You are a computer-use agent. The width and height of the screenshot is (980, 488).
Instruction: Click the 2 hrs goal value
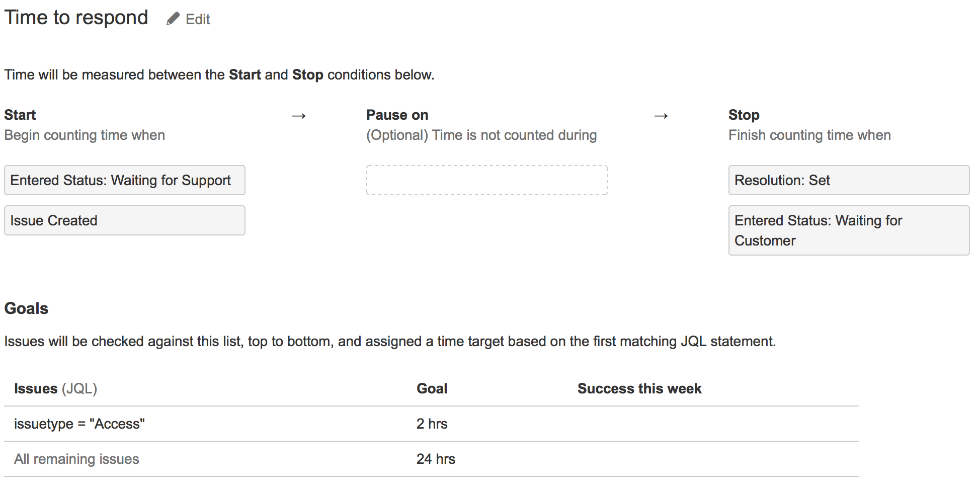point(432,424)
